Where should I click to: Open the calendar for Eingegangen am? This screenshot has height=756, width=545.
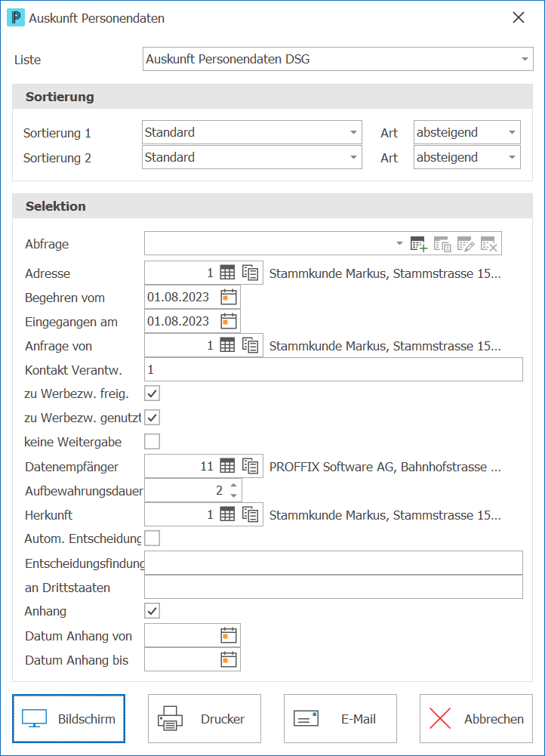click(229, 321)
